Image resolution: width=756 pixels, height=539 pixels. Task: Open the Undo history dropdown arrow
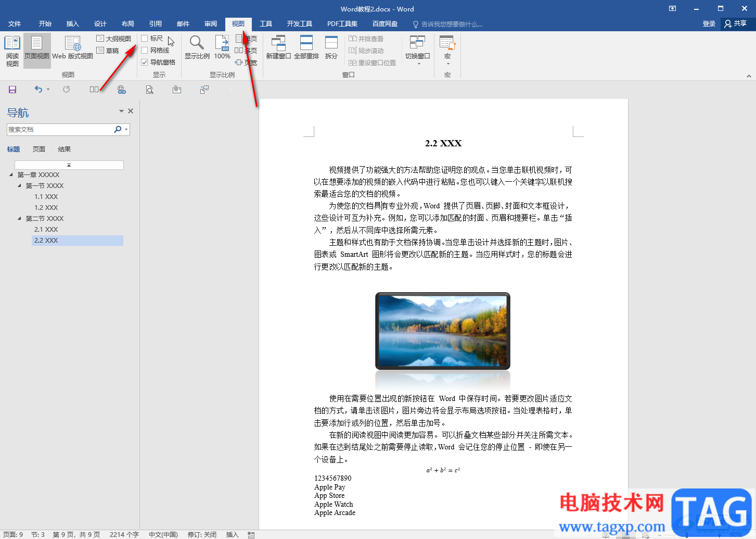pyautogui.click(x=48, y=90)
